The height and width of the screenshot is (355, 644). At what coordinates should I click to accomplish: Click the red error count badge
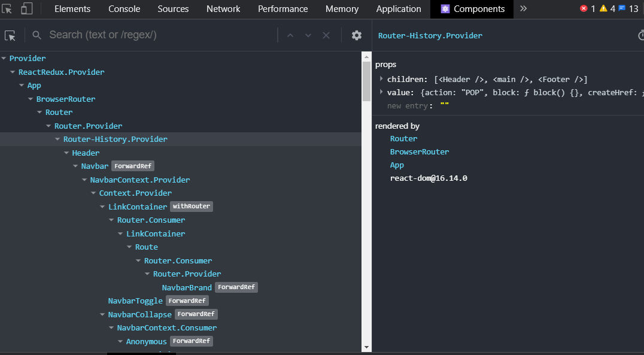[x=588, y=9]
